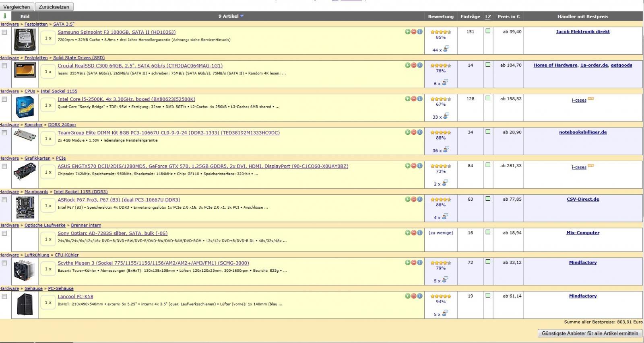Open user reviews icon for TeamGroup Elite kit
The image size is (644, 343).
pos(446,150)
